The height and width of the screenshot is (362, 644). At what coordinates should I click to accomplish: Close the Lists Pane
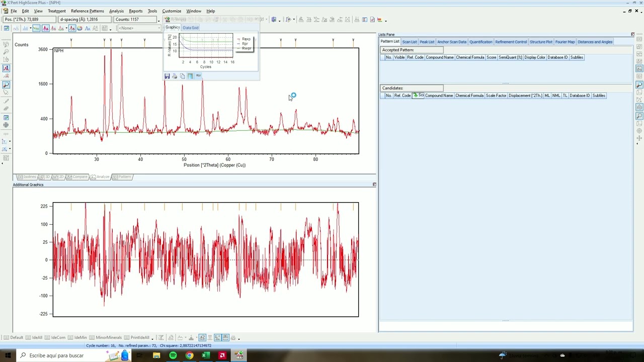click(632, 34)
